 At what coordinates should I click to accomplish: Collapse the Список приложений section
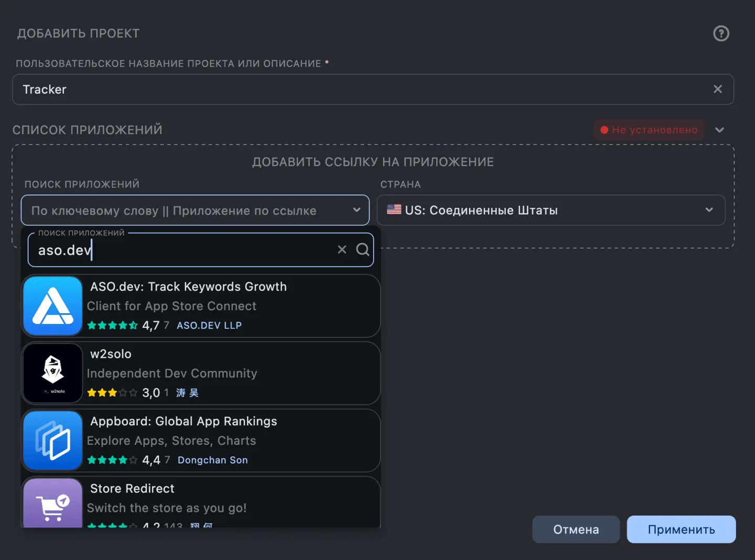720,129
